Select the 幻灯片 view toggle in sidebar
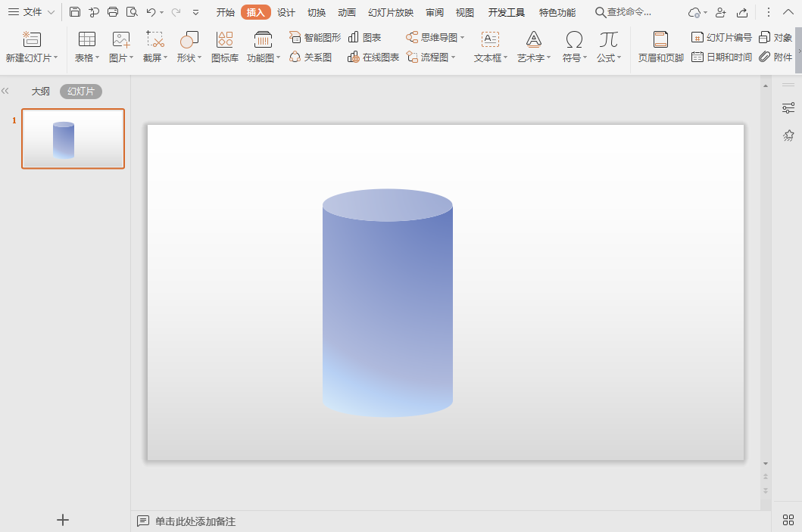 [81, 92]
